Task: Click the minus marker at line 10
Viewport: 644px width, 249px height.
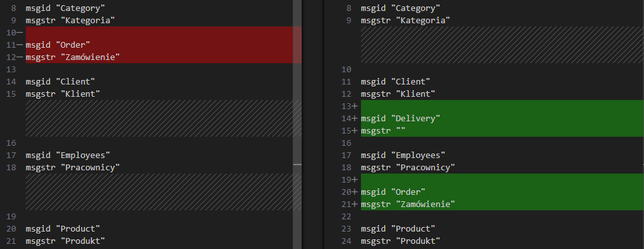Action: [x=20, y=32]
